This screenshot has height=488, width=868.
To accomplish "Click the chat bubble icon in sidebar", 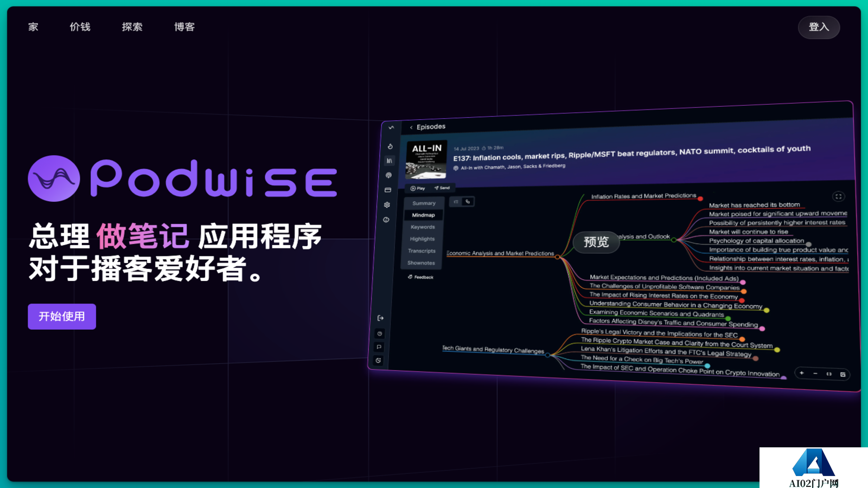I will 379,347.
